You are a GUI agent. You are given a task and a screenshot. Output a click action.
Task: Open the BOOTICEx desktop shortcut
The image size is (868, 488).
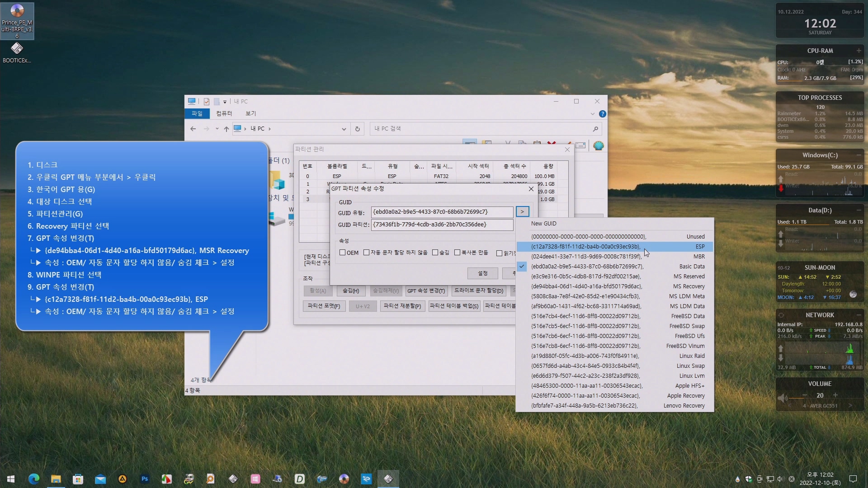(17, 52)
